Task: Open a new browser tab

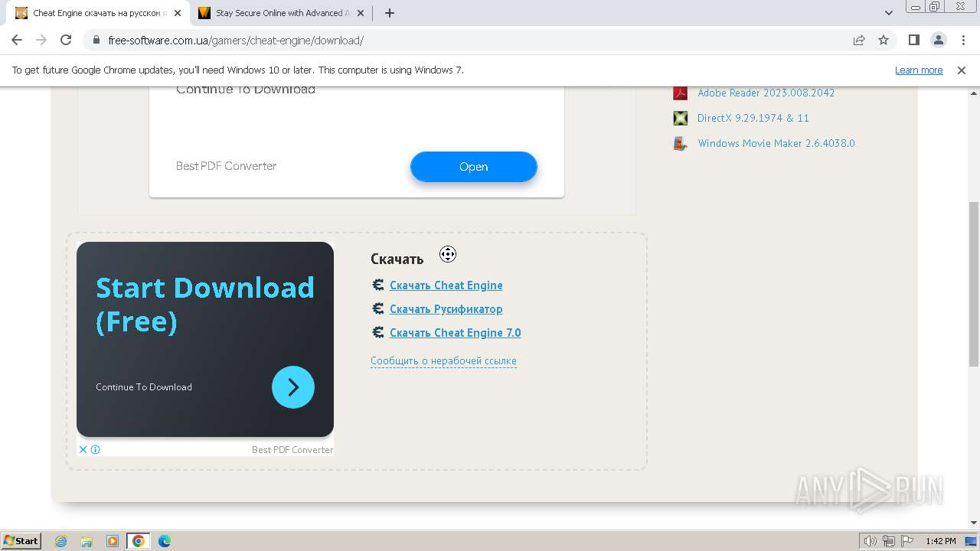Action: tap(390, 13)
